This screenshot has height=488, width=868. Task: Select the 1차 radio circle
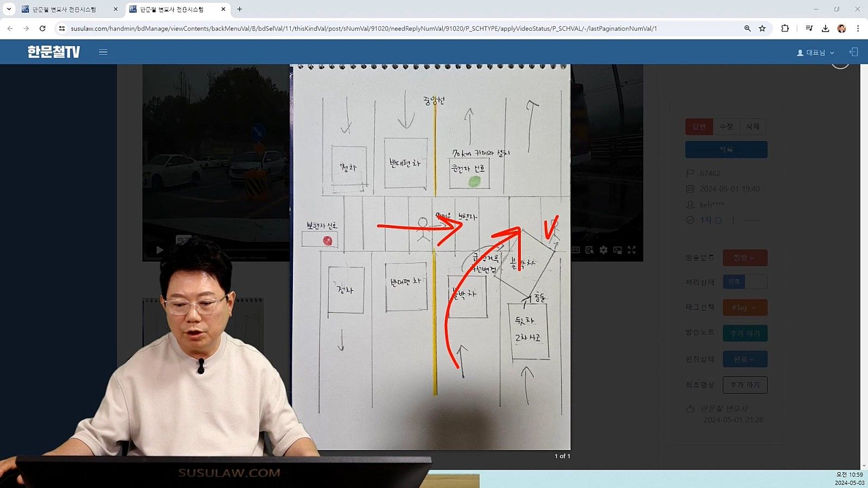(x=718, y=221)
